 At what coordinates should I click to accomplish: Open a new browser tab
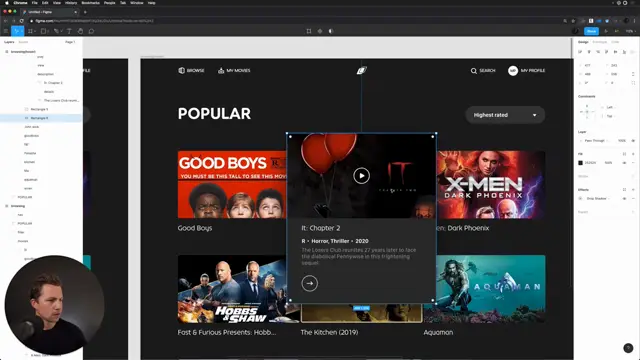(85, 12)
